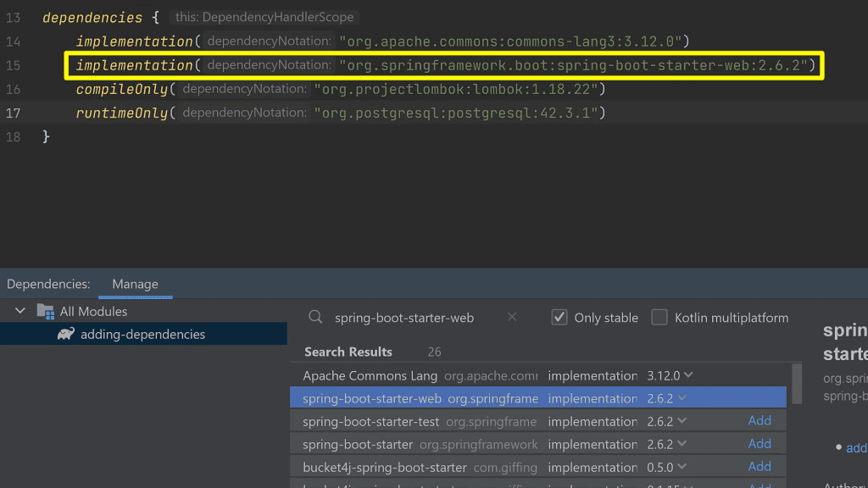Open version dropdown for spring-boot-starter-web
Viewport: 868px width, 488px height.
pos(682,398)
